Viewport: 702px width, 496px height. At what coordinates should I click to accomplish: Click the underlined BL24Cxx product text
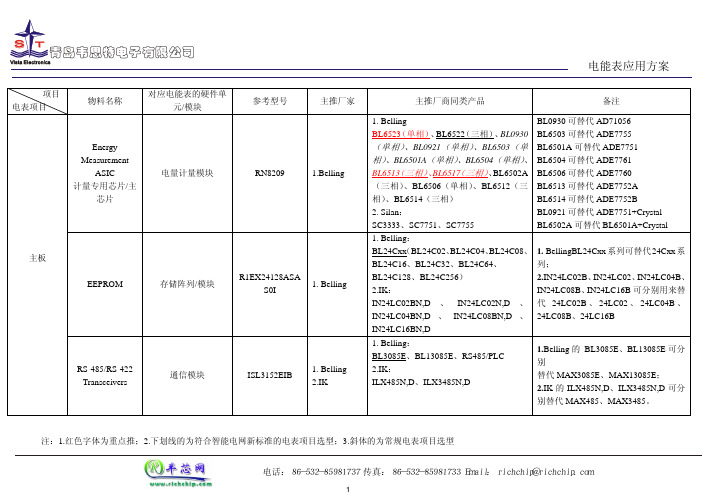[x=389, y=251]
